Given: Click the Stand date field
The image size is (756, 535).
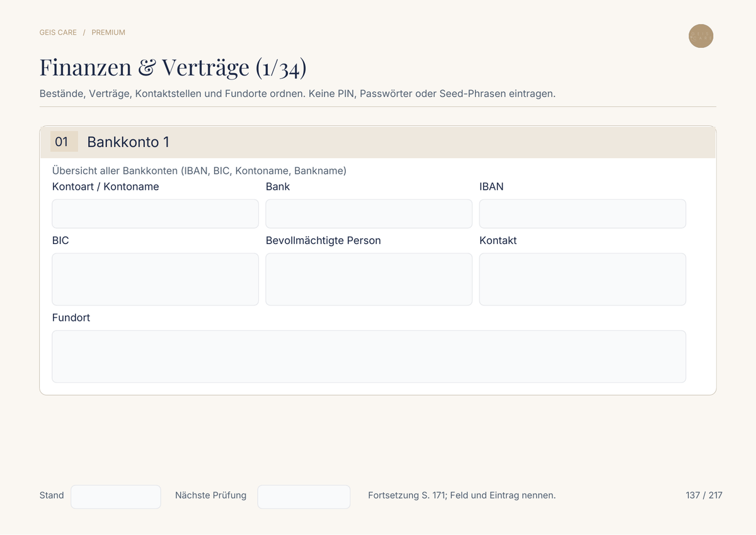Looking at the screenshot, I should tap(116, 497).
